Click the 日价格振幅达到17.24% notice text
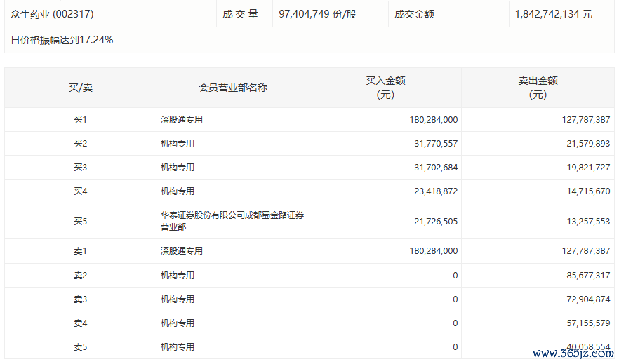This screenshot has width=619, height=364. tap(62, 40)
